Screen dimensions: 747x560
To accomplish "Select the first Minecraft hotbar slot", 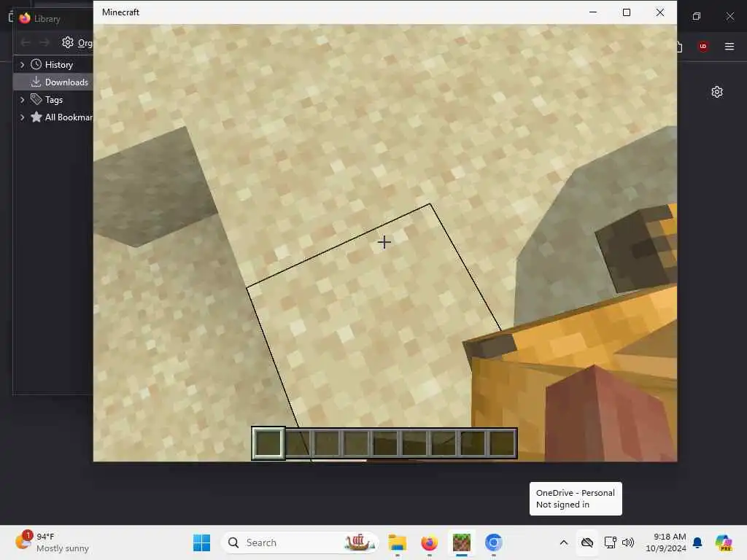I will click(x=268, y=443).
